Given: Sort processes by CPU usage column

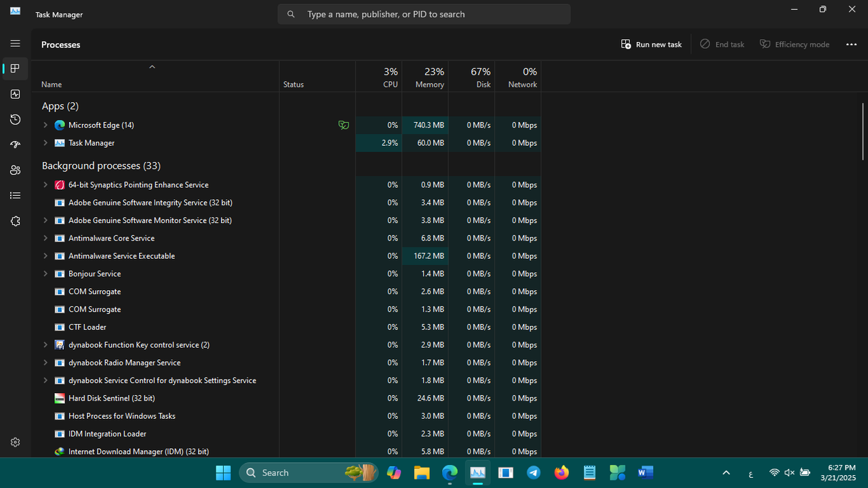Looking at the screenshot, I should click(x=379, y=76).
